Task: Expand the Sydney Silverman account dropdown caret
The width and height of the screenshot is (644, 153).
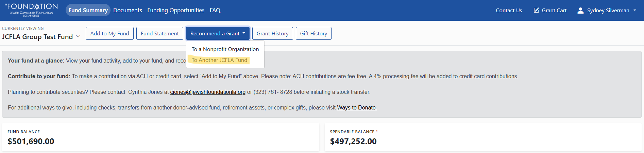Action: 635,10
